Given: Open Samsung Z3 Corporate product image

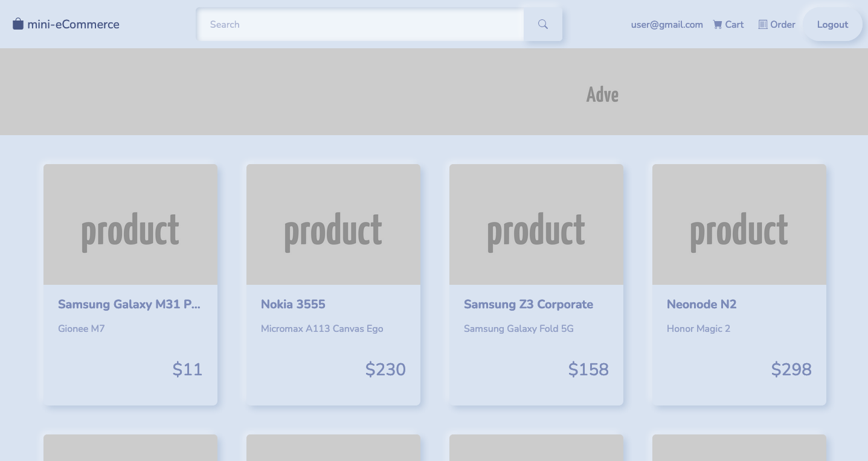Looking at the screenshot, I should tap(536, 224).
